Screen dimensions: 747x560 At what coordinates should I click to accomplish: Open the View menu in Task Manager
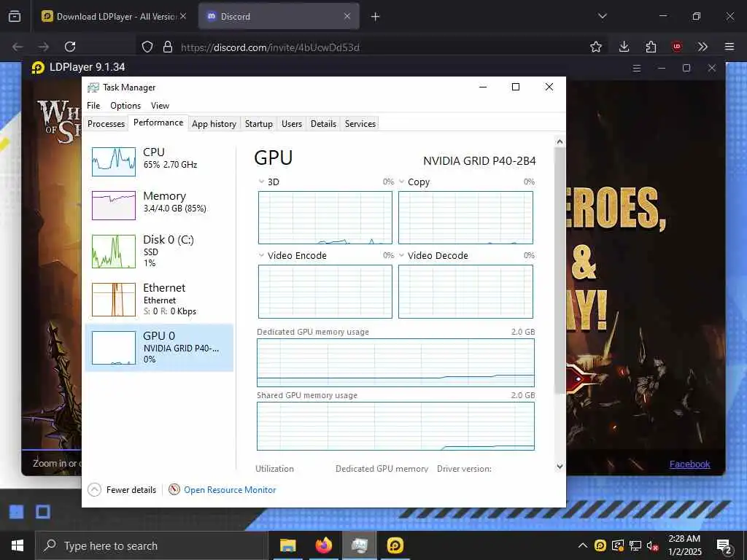[160, 105]
